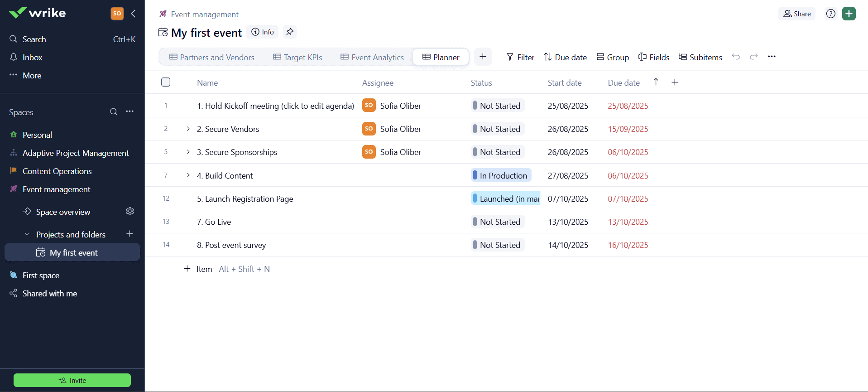Add a new column to table
Image resolution: width=868 pixels, height=392 pixels.
(x=675, y=82)
